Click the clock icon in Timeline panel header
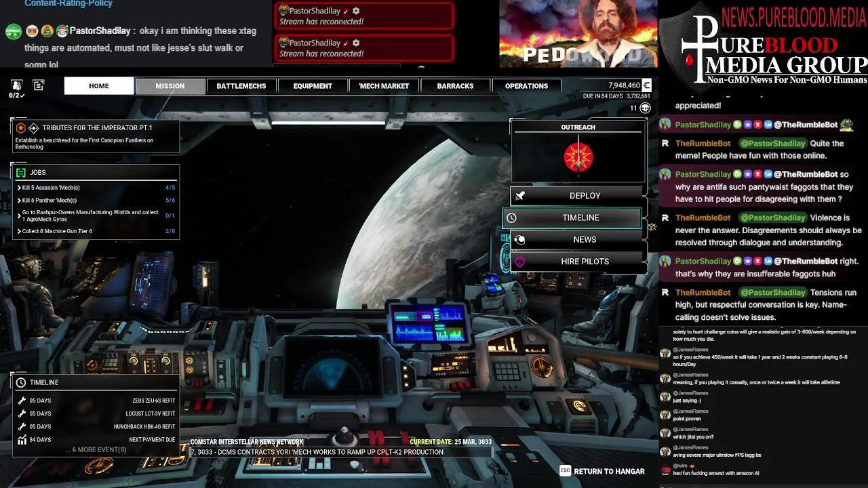868x488 pixels. tap(21, 382)
